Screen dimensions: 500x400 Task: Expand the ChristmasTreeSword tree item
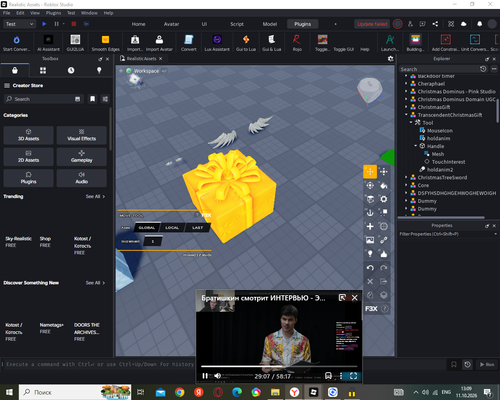pyautogui.click(x=406, y=177)
